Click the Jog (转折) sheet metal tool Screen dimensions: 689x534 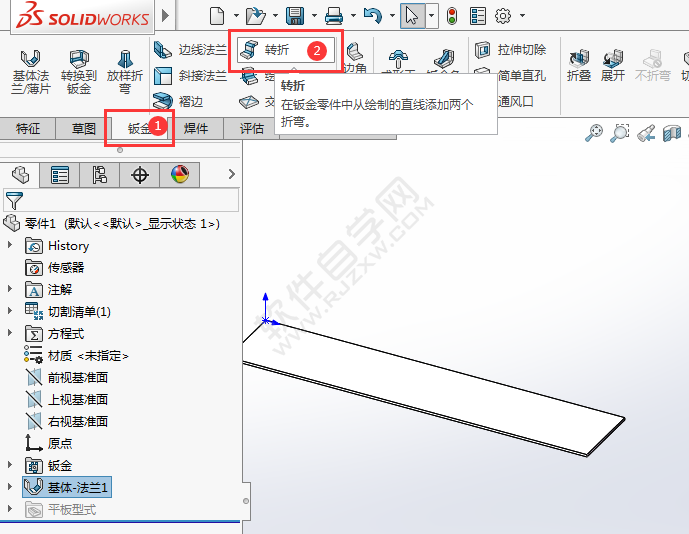pyautogui.click(x=276, y=49)
